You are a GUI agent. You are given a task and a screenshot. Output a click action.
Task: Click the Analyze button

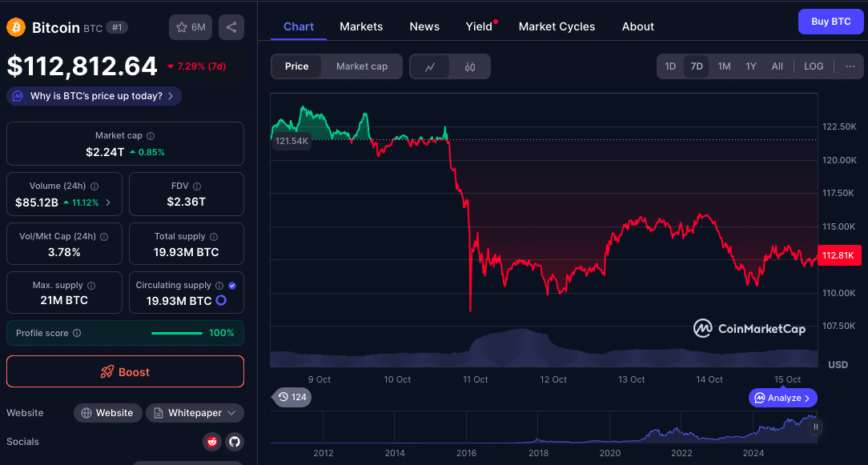click(783, 398)
